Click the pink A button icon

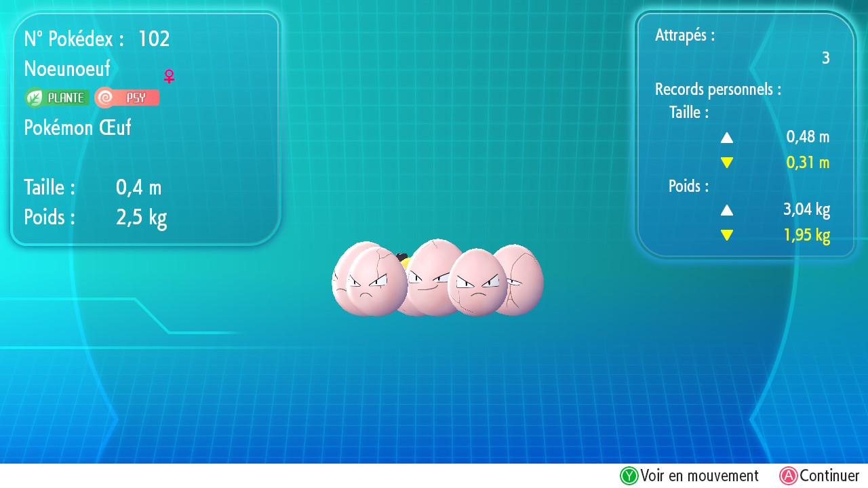(x=788, y=476)
